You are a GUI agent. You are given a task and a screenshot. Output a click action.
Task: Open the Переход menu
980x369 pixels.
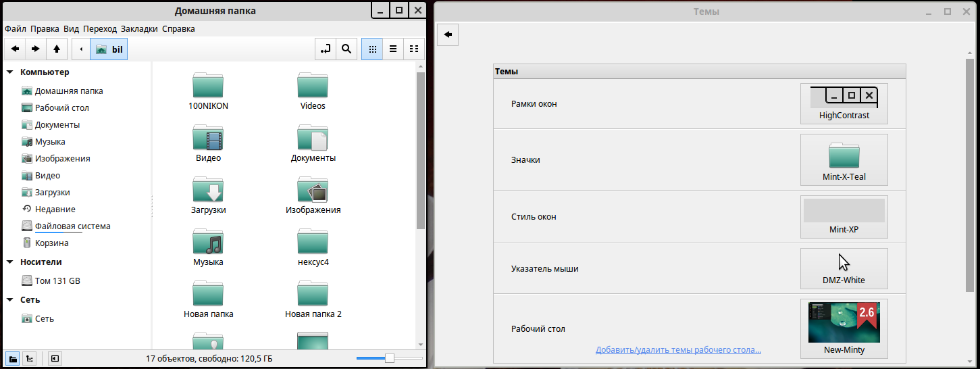[100, 29]
